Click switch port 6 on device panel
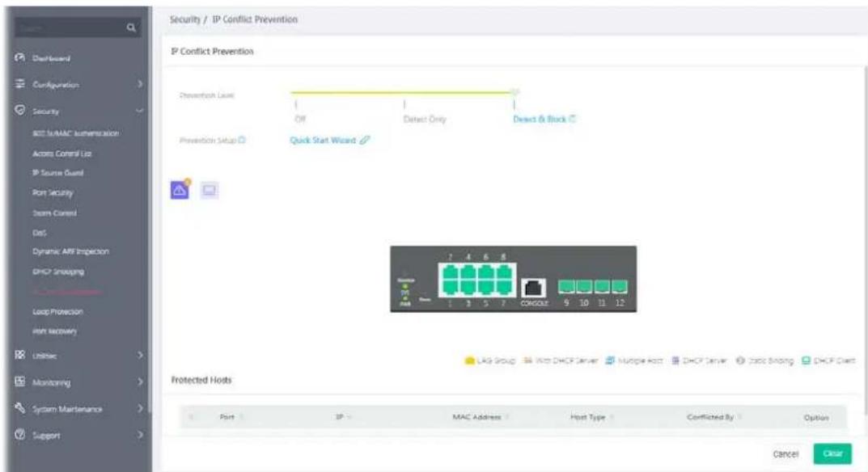This screenshot has width=868, height=472. tap(486, 272)
